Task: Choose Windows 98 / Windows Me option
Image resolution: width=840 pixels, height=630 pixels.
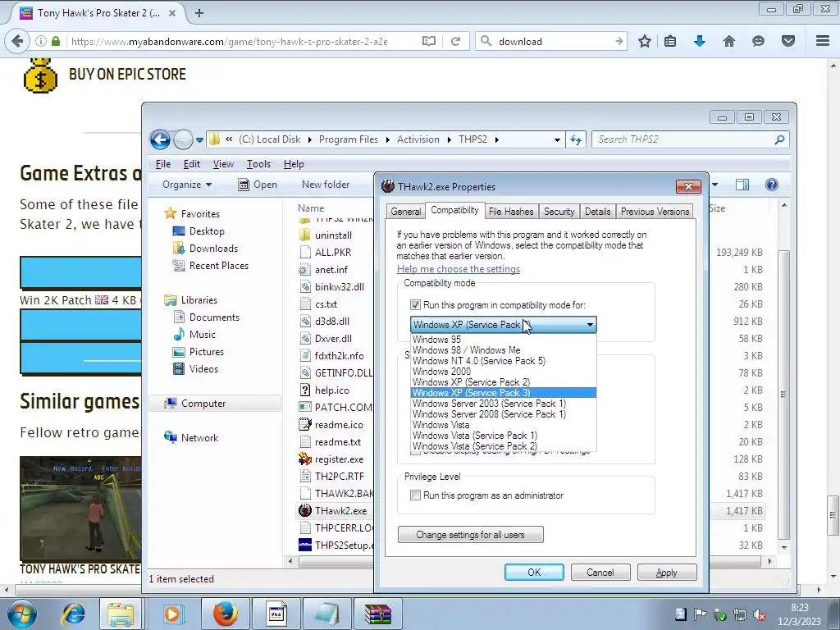Action: [x=503, y=349]
